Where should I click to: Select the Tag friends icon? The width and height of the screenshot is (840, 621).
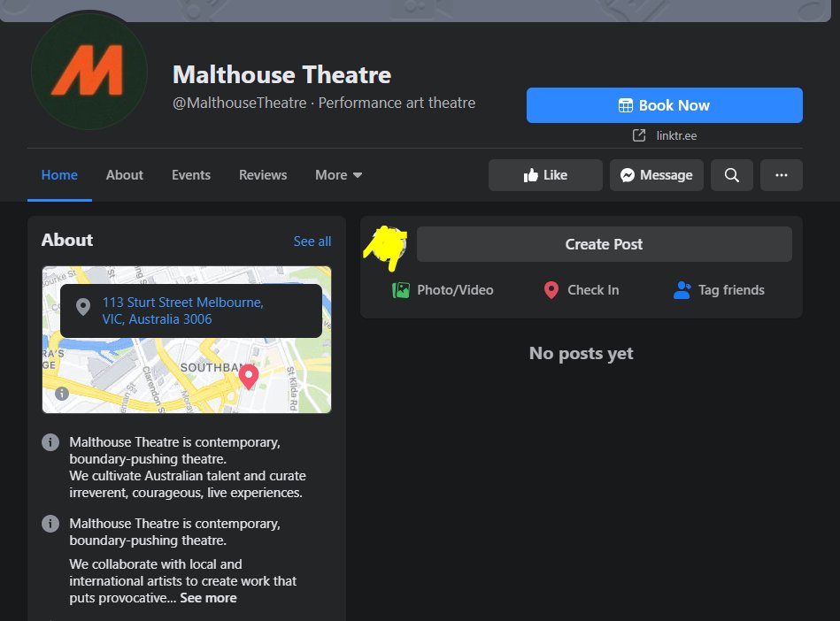681,289
